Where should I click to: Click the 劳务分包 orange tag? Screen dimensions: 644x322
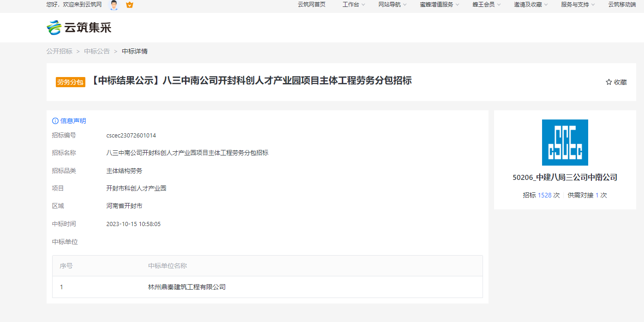(x=71, y=82)
